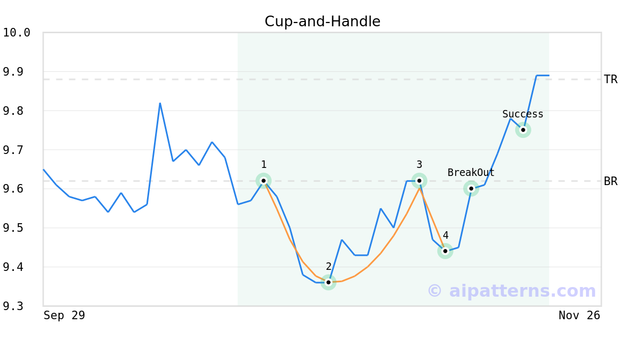Viewport: 644px width, 338px height.
Task: Click the Sep 29 start date label
Action: (x=64, y=315)
